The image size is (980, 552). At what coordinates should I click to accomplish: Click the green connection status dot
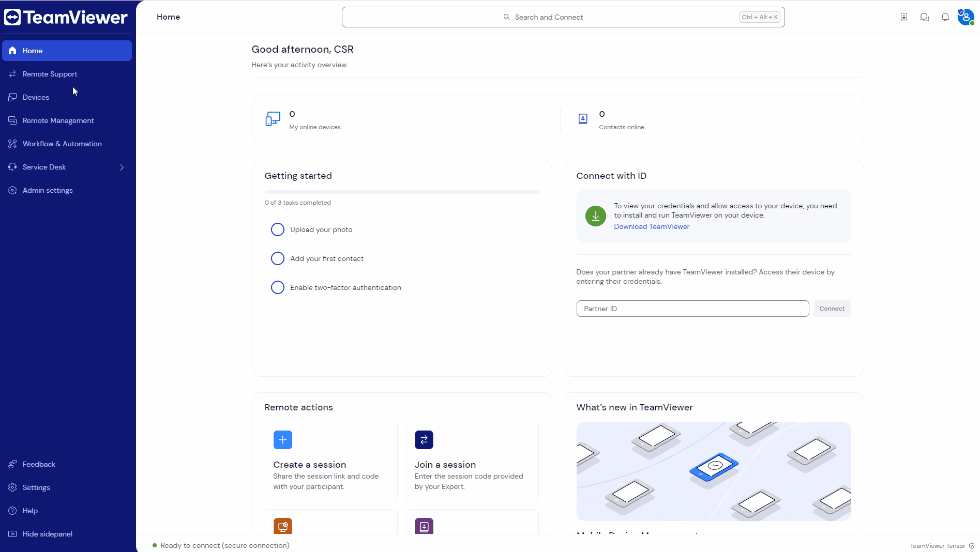[155, 545]
